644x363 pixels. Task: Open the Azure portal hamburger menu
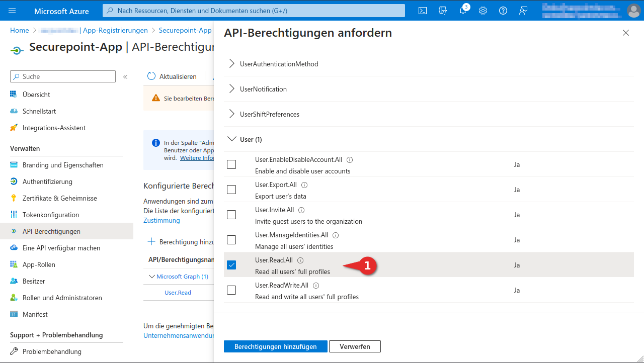click(x=13, y=11)
